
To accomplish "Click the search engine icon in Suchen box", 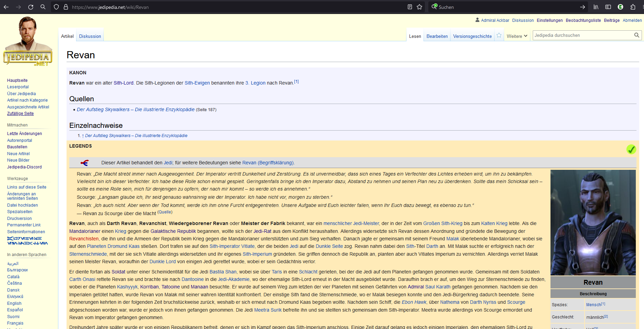I will tap(434, 6).
